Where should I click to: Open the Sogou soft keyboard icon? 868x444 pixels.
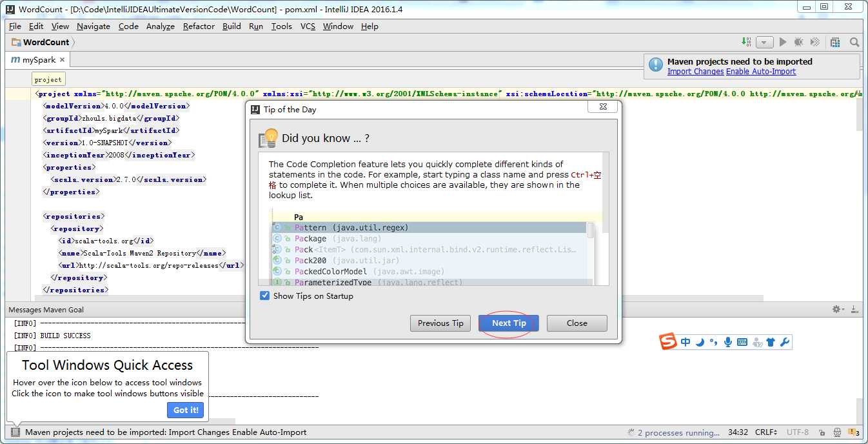(742, 342)
